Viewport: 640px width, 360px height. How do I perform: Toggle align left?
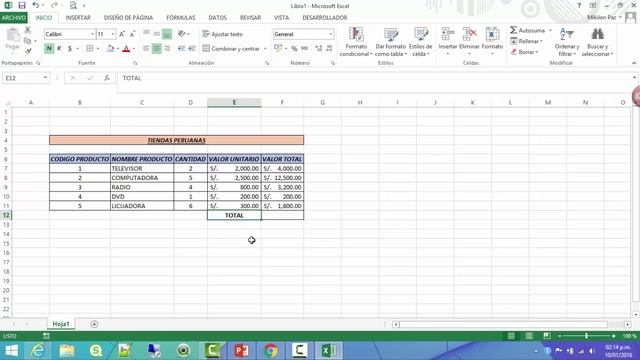[x=146, y=49]
